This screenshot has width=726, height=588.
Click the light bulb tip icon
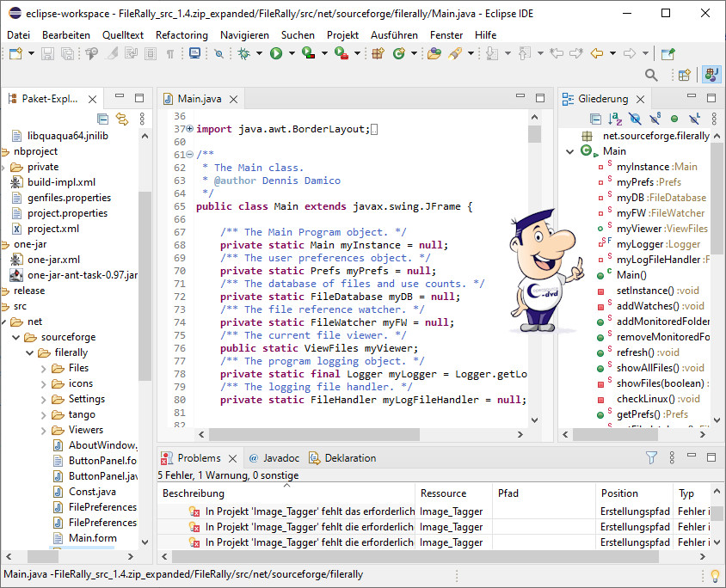[713, 575]
